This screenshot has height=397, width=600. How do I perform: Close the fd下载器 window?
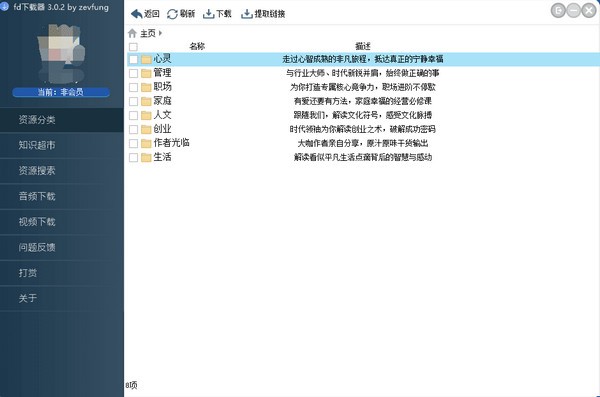point(589,10)
